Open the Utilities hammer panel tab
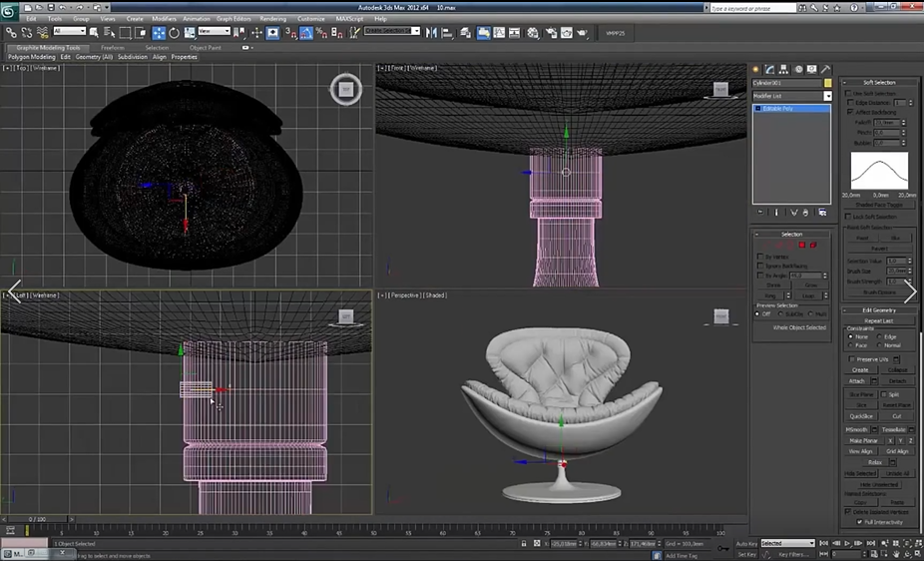 coord(825,70)
